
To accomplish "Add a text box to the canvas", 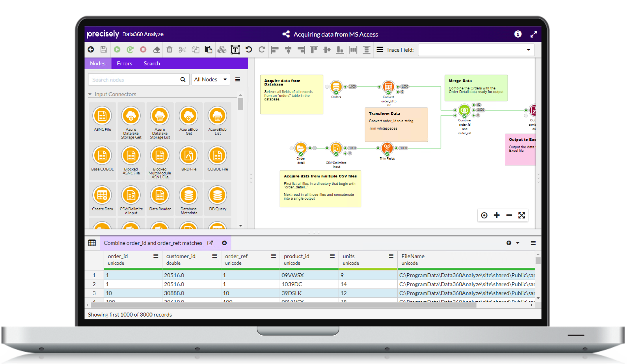I will coord(235,50).
